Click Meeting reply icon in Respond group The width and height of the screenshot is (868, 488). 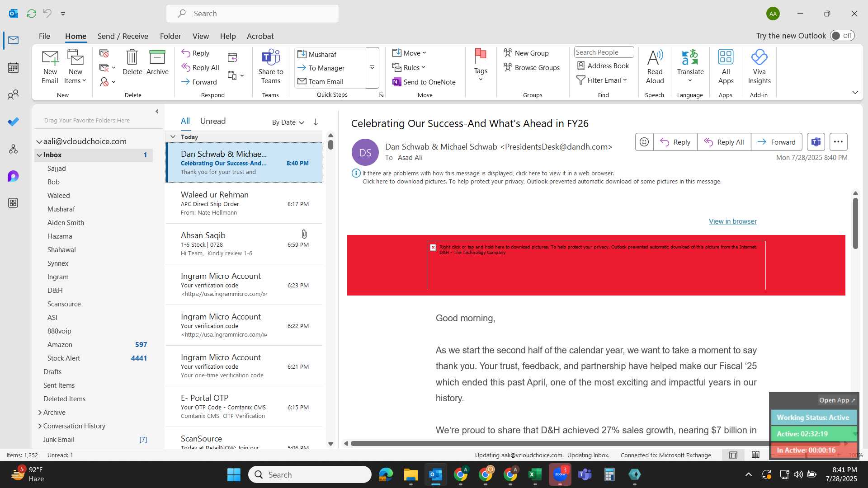coord(232,57)
